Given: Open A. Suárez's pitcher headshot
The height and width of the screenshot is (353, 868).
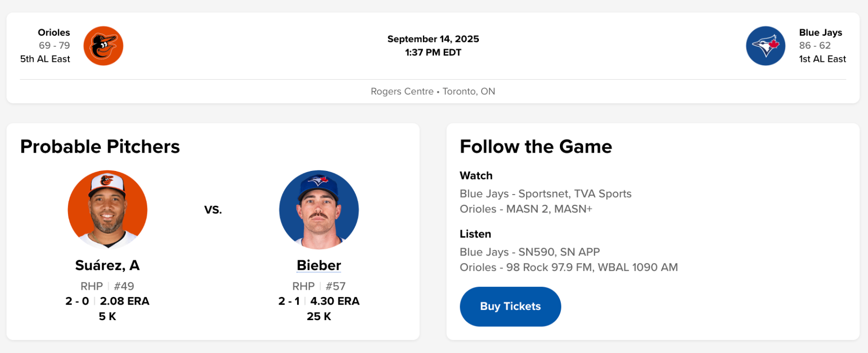Looking at the screenshot, I should tap(108, 210).
